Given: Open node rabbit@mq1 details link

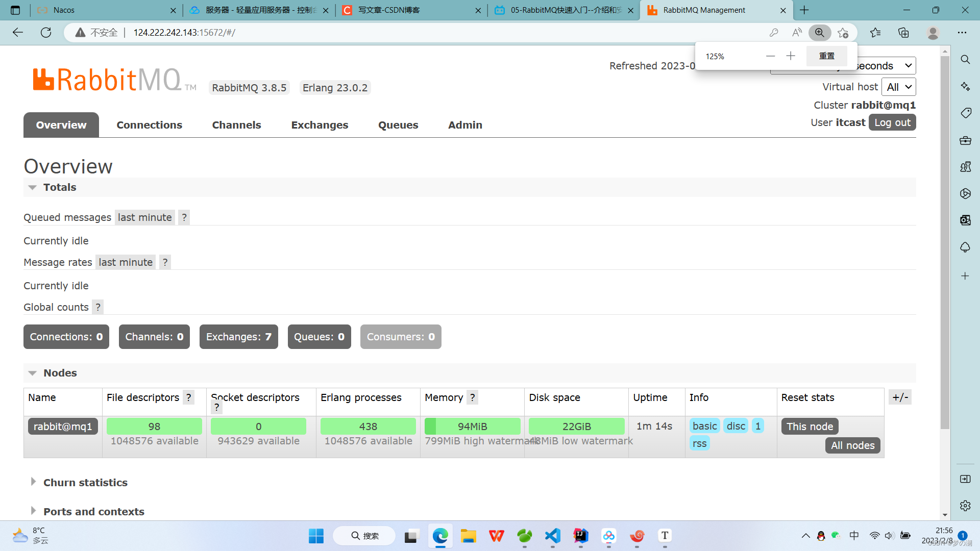Looking at the screenshot, I should [x=63, y=427].
